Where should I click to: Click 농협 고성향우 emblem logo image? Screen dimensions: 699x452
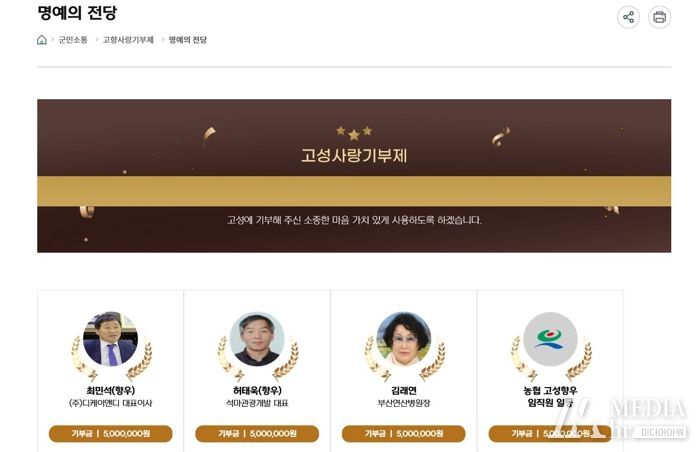point(551,339)
